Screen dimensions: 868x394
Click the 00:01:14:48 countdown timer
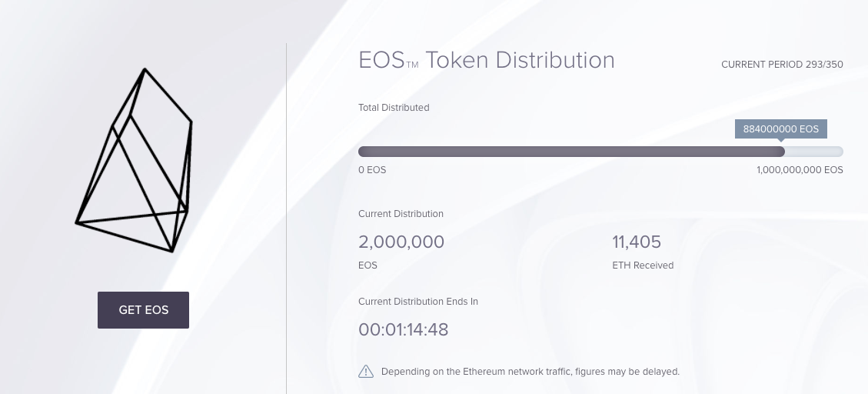click(x=404, y=329)
